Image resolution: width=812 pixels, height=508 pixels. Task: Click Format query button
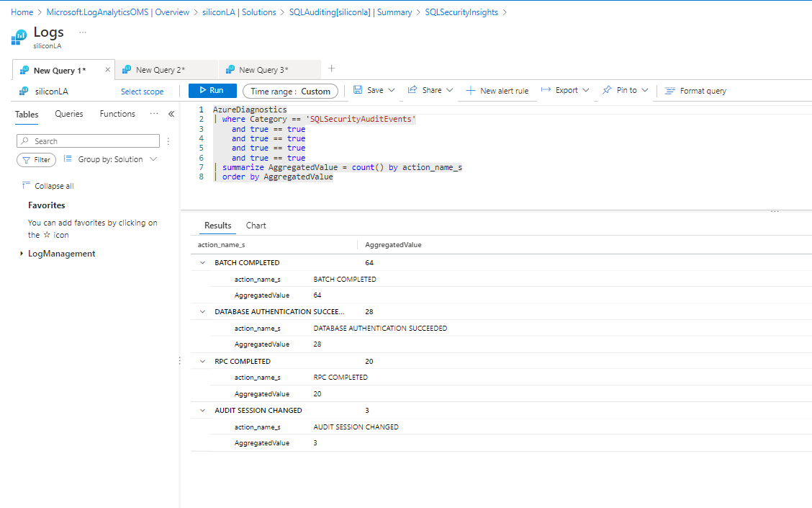[x=695, y=91]
